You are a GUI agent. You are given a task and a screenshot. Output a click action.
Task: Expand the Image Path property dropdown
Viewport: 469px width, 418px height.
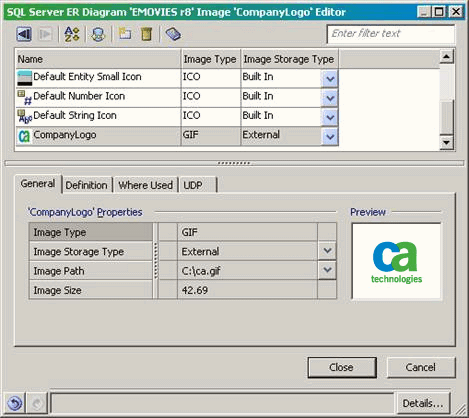point(327,270)
